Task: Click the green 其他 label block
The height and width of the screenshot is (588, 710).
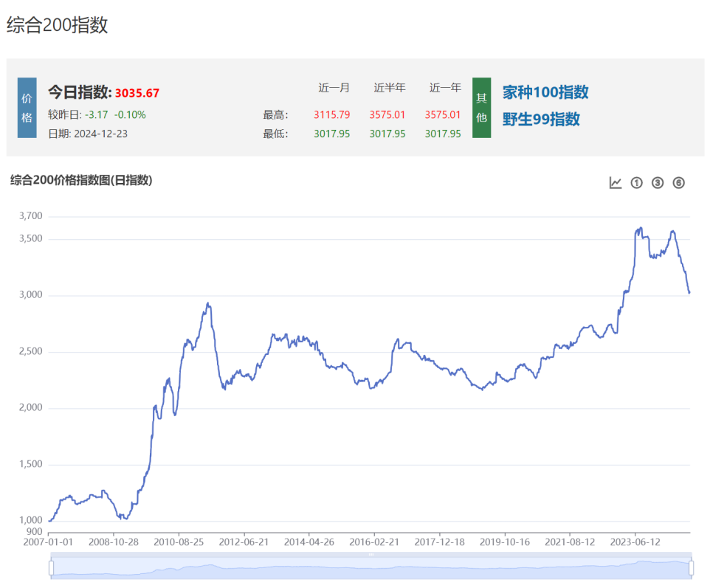Action: 481,108
